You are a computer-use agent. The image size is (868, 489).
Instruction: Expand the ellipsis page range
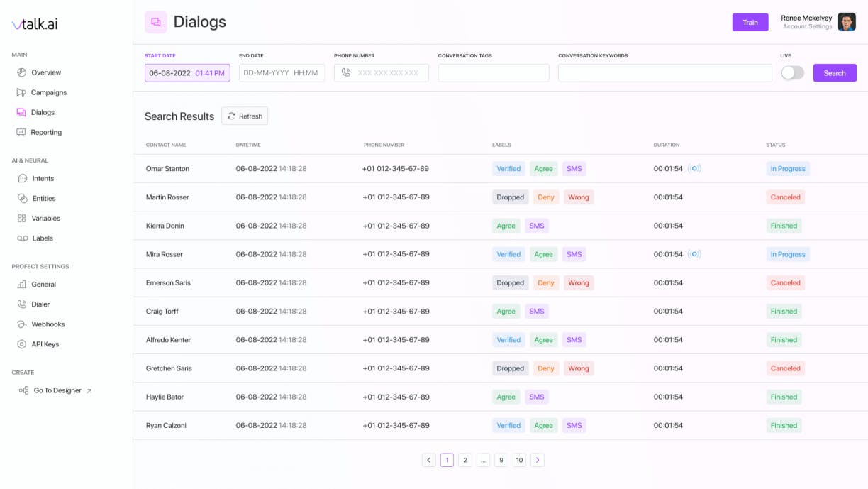click(483, 460)
